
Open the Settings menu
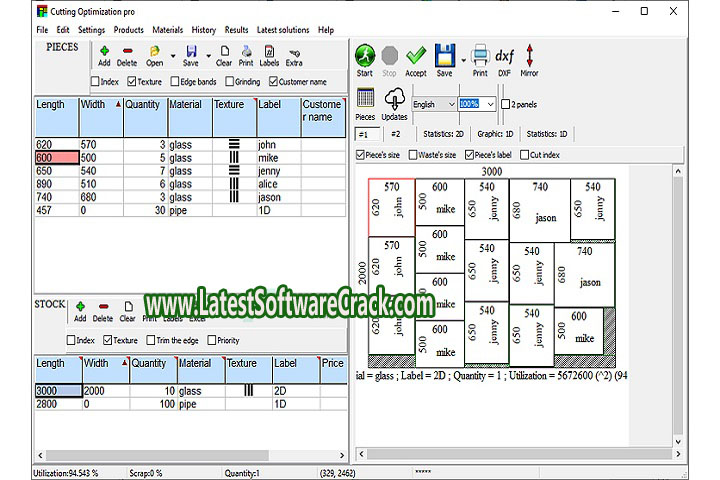pyautogui.click(x=91, y=30)
